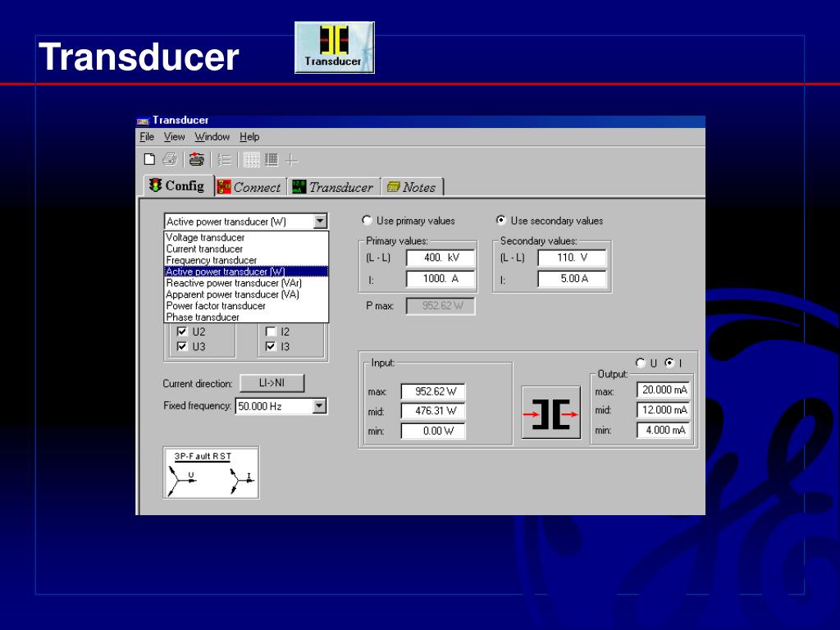The image size is (840, 630).
Task: Click the Output max 20.000 mA field
Action: coord(663,390)
